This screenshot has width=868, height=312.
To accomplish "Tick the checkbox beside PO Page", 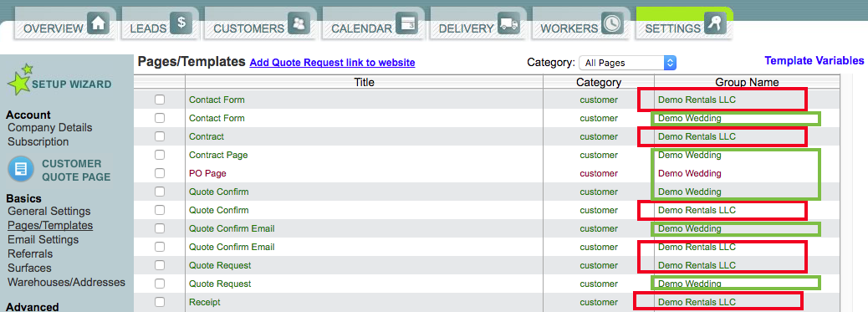I will [x=160, y=173].
